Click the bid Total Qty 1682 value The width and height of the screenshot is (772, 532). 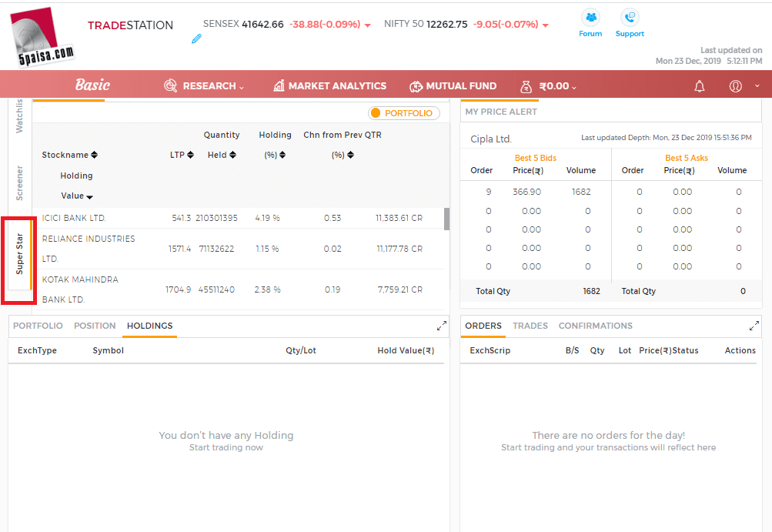tap(591, 291)
